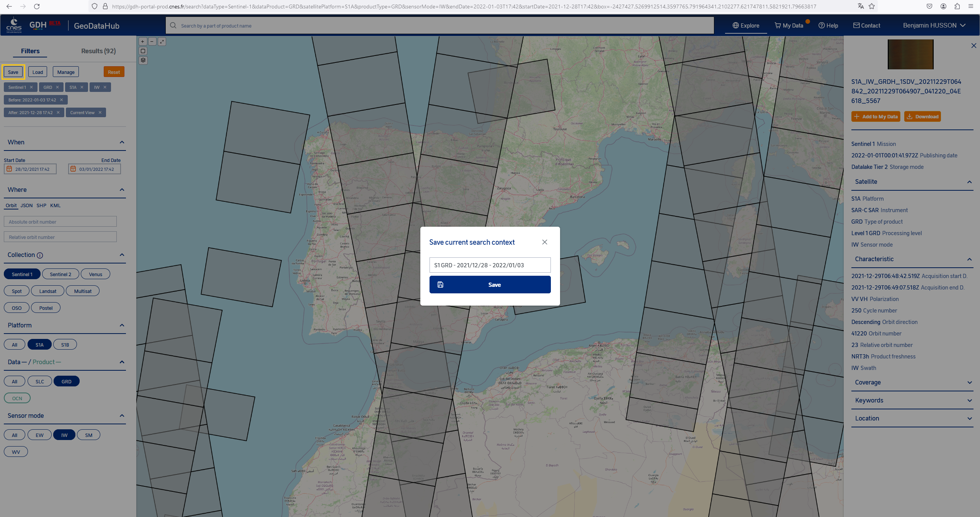980x517 pixels.
Task: Open the browser translate icon
Action: pyautogui.click(x=861, y=6)
